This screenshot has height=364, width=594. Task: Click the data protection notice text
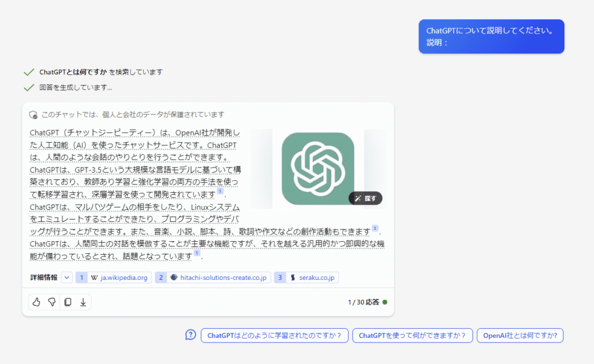133,115
